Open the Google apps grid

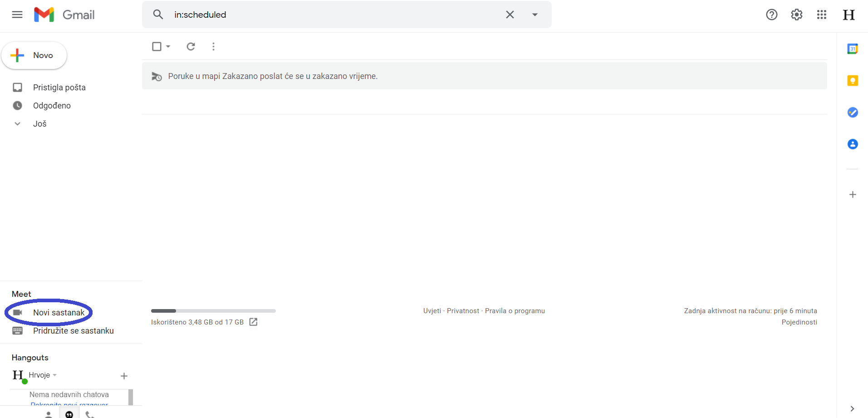[x=821, y=14]
